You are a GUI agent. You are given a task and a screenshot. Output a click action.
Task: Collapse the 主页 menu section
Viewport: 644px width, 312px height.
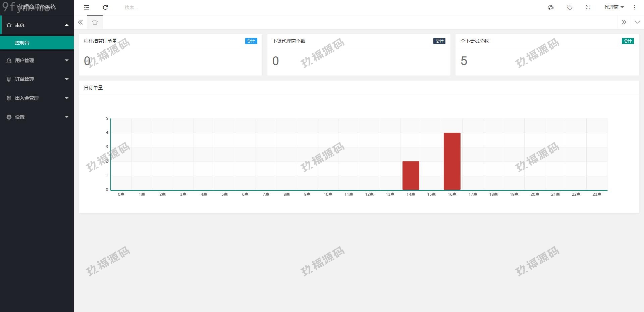[37, 25]
